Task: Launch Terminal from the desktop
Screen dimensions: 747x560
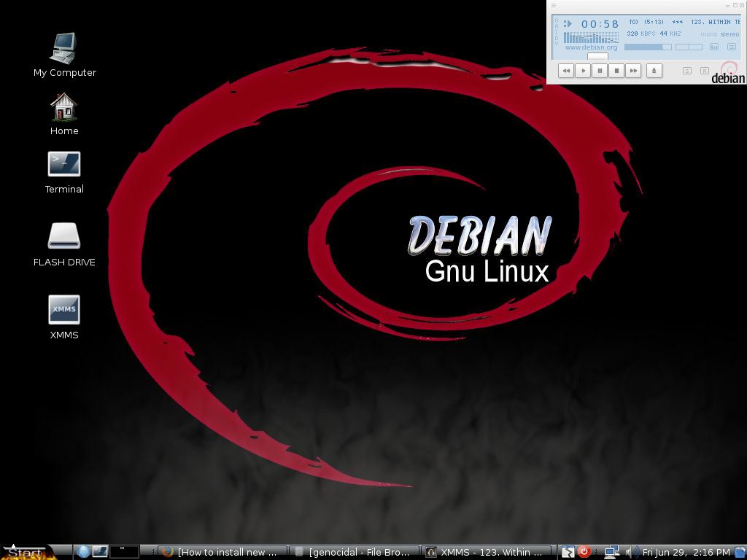Action: 64,172
